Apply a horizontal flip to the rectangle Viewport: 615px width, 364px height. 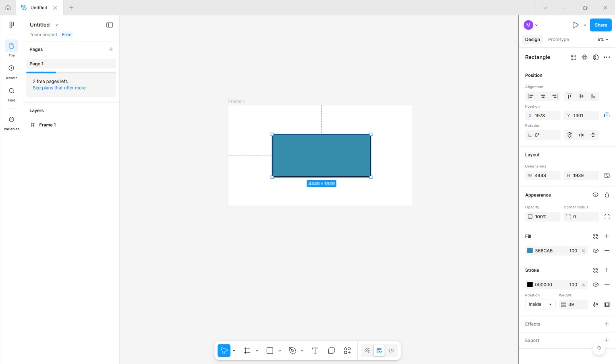(x=581, y=135)
